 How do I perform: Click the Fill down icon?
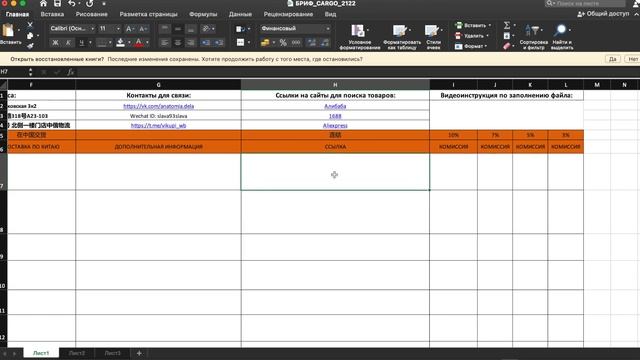pyautogui.click(x=507, y=36)
